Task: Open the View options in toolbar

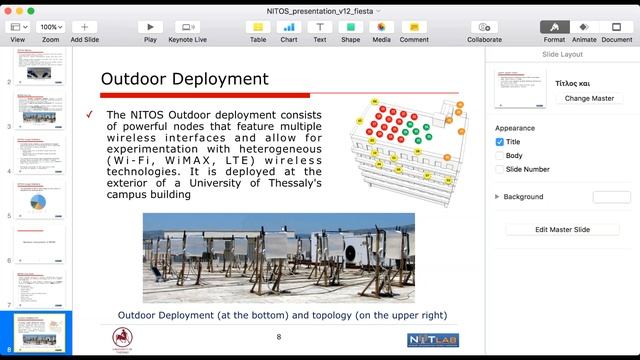Action: pyautogui.click(x=17, y=27)
